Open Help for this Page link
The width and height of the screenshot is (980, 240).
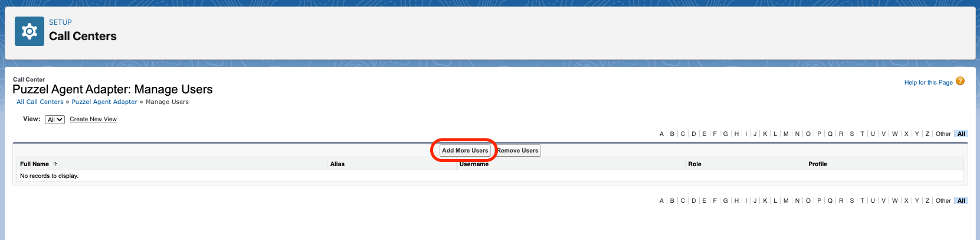tap(928, 83)
